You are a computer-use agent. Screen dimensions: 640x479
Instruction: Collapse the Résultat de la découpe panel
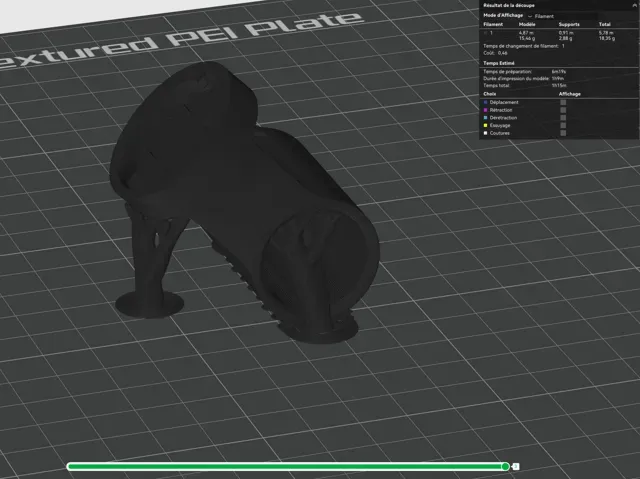tap(634, 5)
